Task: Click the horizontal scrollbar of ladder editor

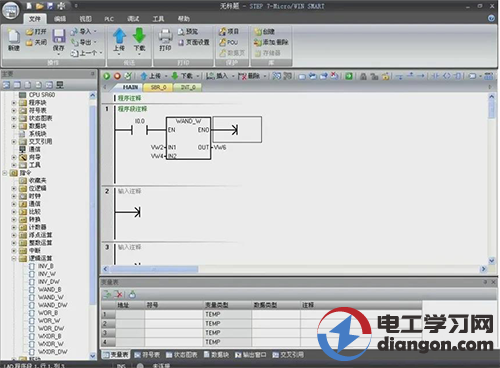Action: (154, 269)
